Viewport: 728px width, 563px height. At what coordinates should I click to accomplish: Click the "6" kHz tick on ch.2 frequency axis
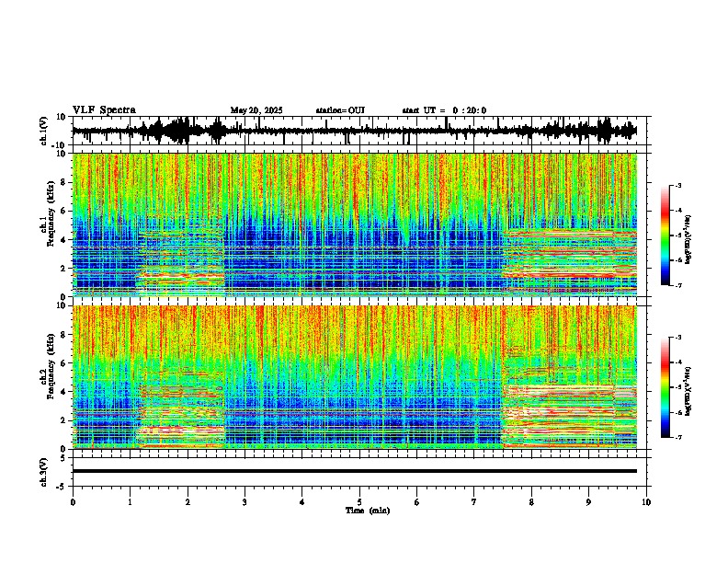click(x=64, y=363)
